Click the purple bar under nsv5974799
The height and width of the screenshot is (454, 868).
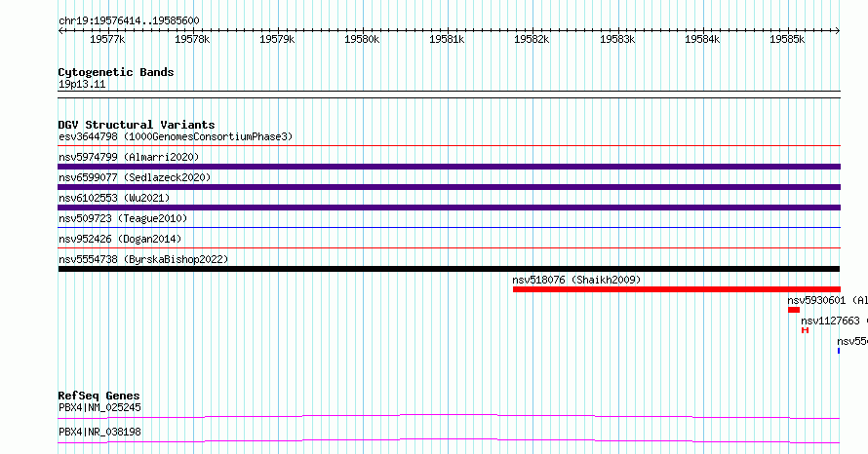coord(449,167)
